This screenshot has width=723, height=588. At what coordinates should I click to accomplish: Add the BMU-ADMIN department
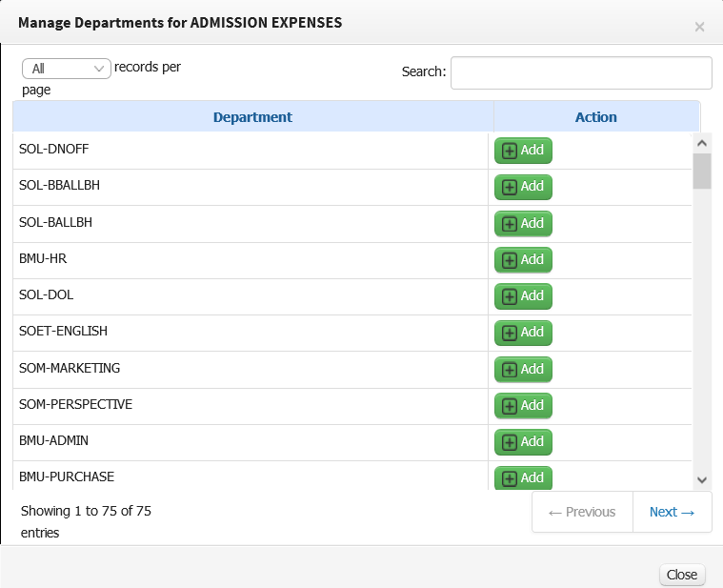tap(523, 442)
